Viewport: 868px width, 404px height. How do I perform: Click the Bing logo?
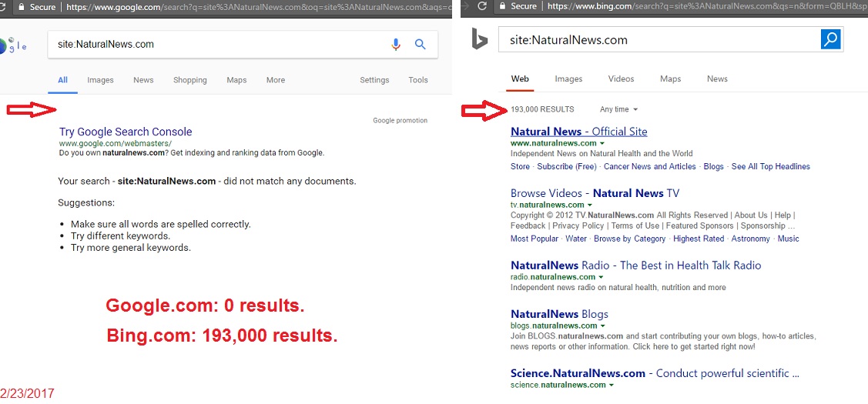(479, 40)
